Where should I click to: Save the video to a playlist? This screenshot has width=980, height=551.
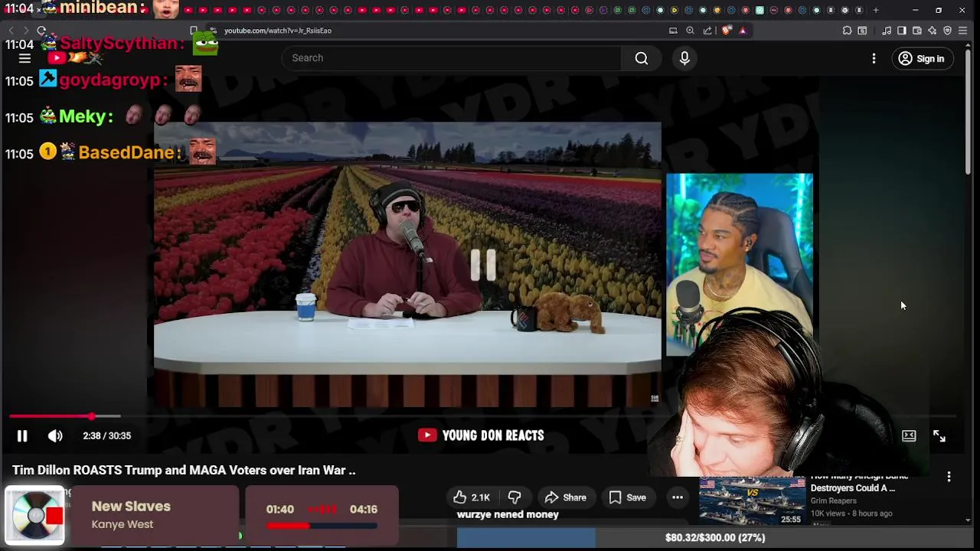627,497
